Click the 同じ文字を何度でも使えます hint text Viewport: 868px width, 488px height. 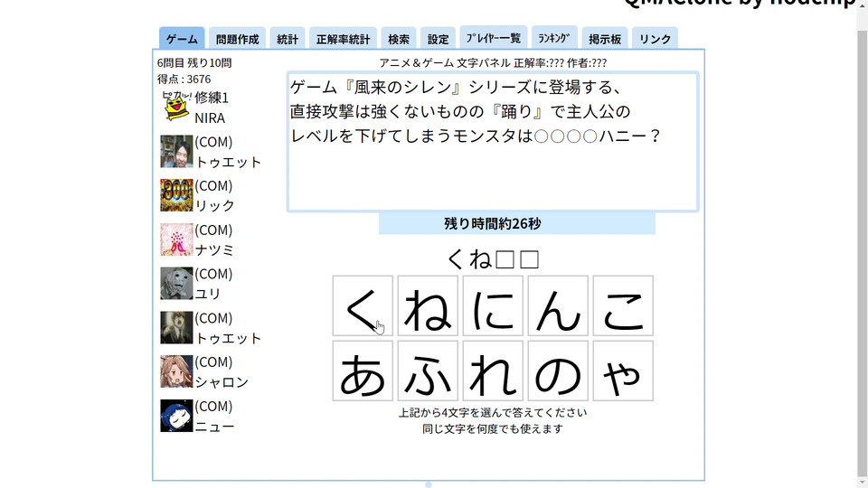tap(493, 428)
